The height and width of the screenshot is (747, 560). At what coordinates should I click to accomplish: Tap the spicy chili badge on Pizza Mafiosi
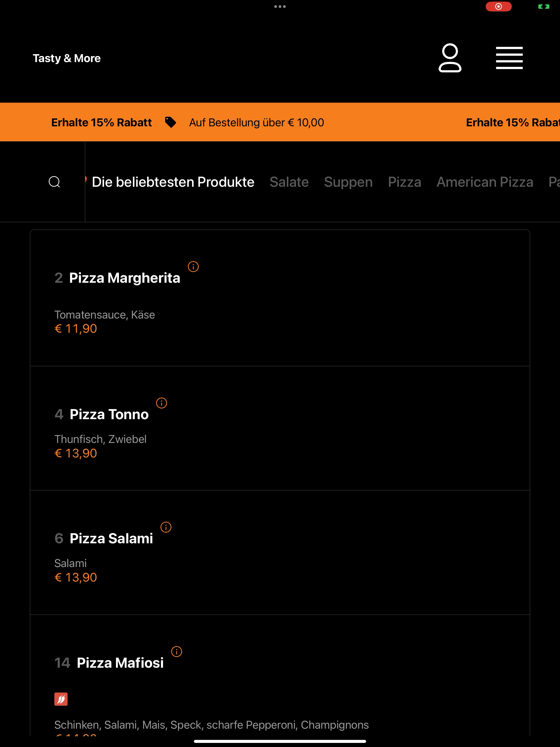61,699
